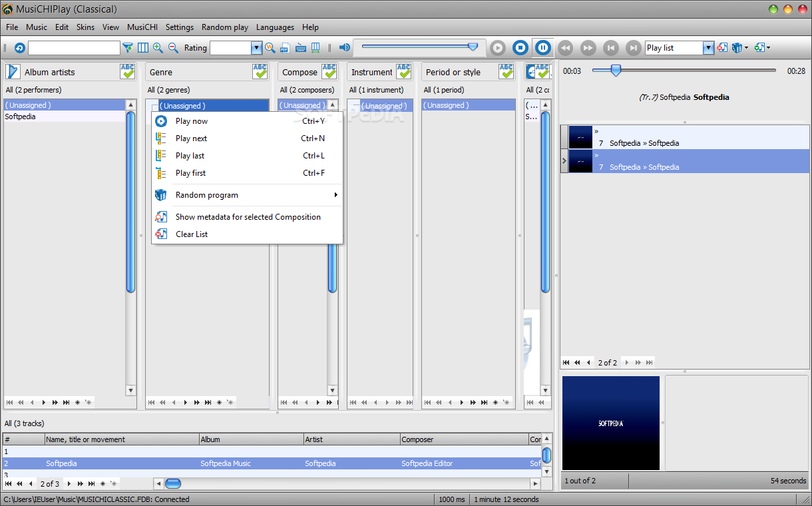
Task: Click the Clear List icon in context menu
Action: (161, 234)
